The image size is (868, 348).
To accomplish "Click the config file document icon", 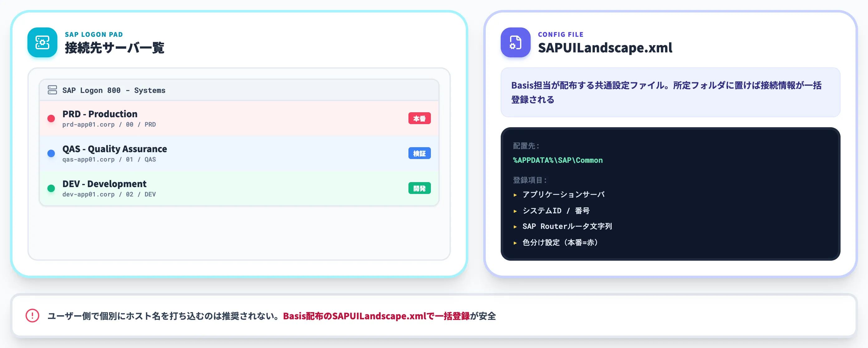I will pos(515,42).
